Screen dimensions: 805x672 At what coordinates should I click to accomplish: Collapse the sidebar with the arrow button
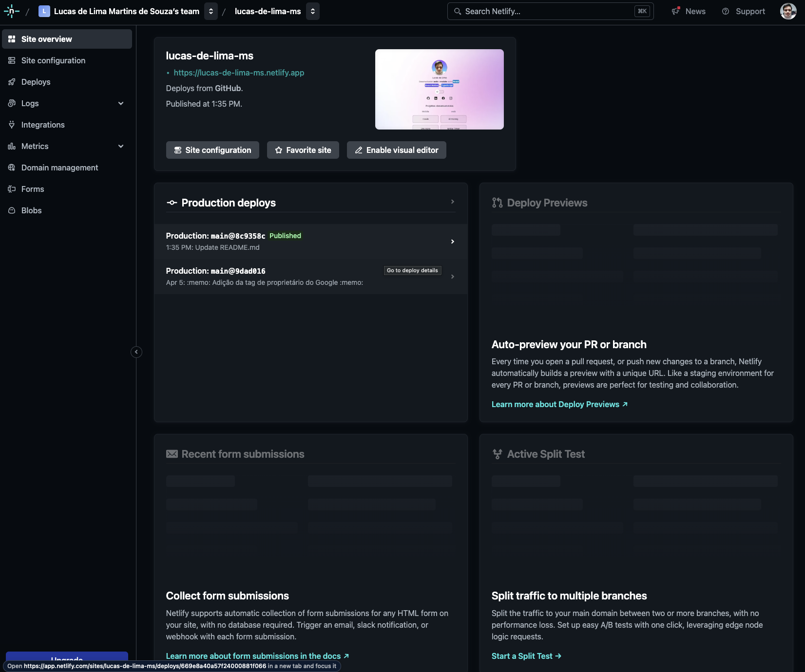point(136,352)
